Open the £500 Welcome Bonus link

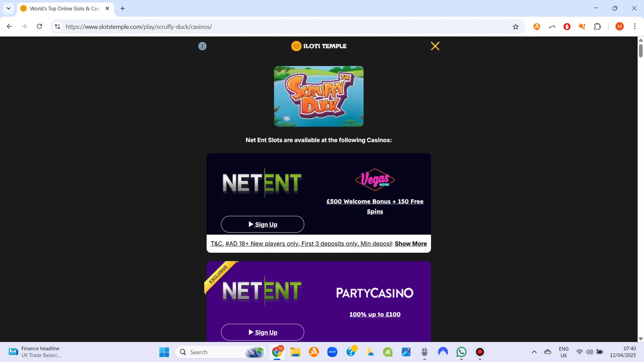(x=375, y=206)
